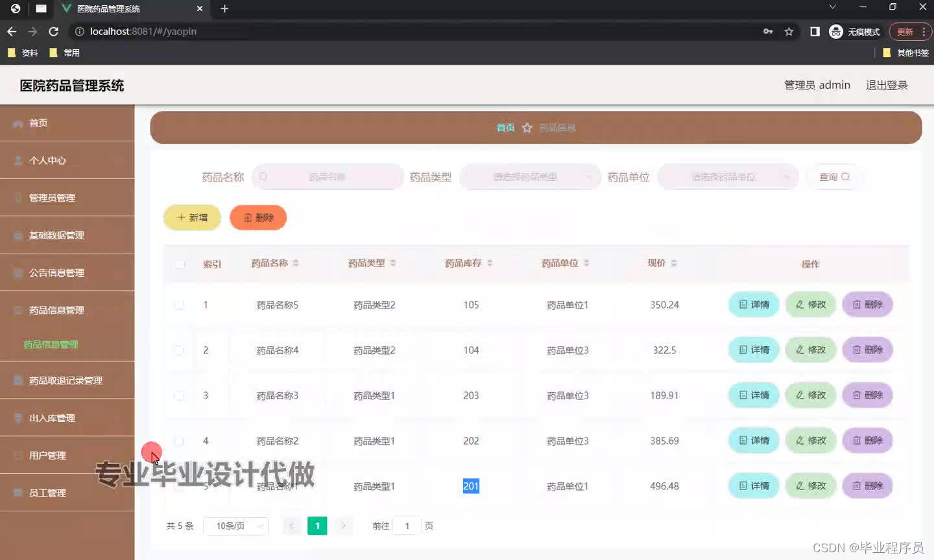The image size is (934, 560).
Task: Open 详情 for 药品名称5
Action: pyautogui.click(x=754, y=305)
